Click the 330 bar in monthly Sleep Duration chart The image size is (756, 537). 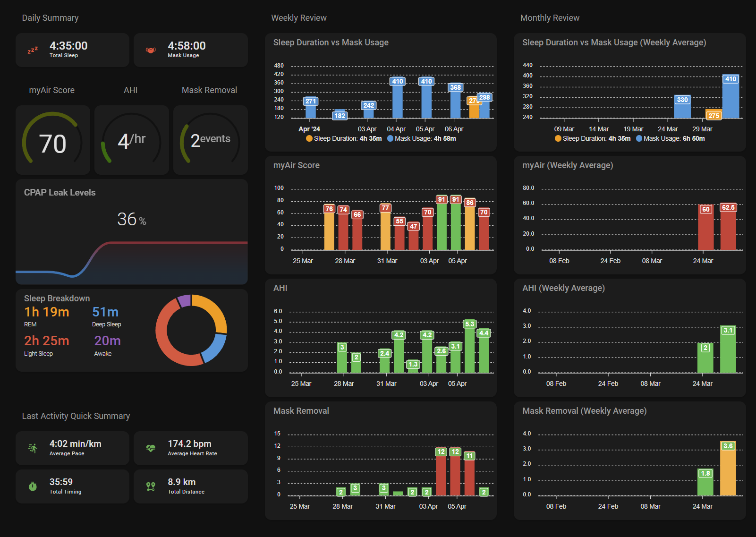click(x=682, y=107)
